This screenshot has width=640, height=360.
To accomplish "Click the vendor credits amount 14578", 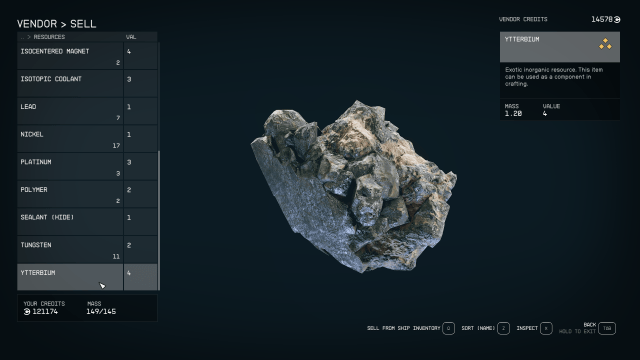I will coord(602,19).
